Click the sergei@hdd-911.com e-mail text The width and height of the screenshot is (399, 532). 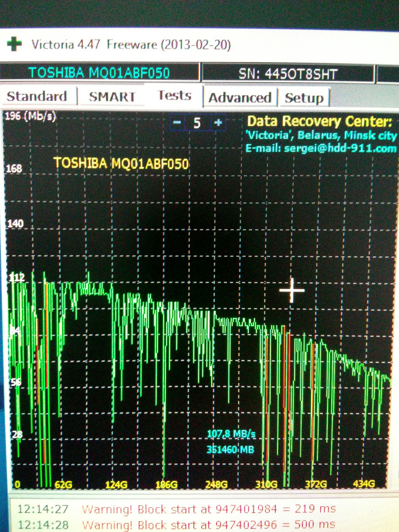click(x=340, y=148)
